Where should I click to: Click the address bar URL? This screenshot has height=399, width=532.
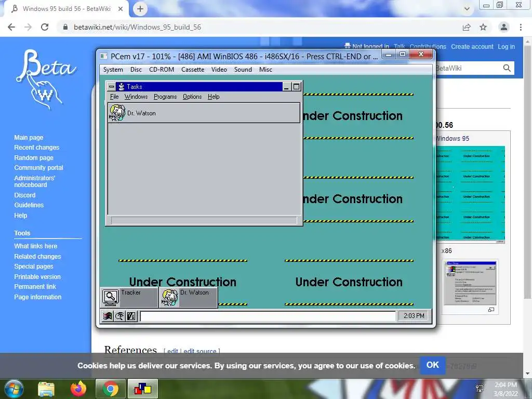click(x=137, y=27)
